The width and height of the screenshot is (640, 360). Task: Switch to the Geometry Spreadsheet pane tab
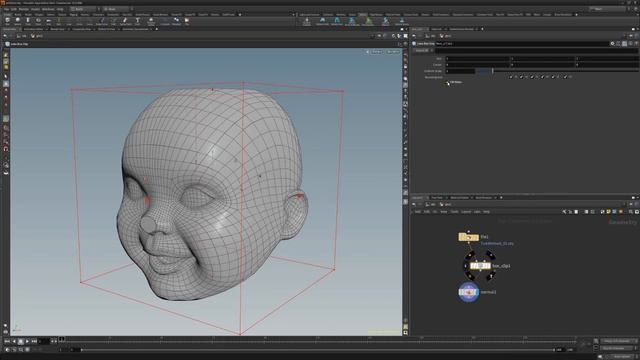pos(136,29)
